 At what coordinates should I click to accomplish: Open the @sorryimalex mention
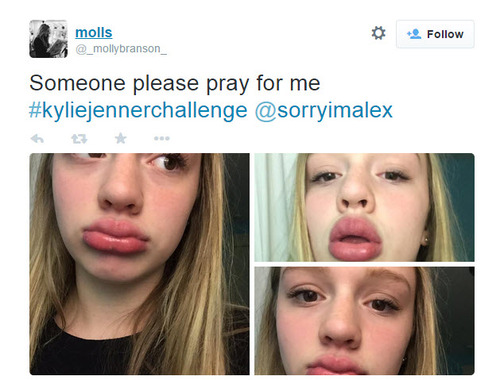324,110
